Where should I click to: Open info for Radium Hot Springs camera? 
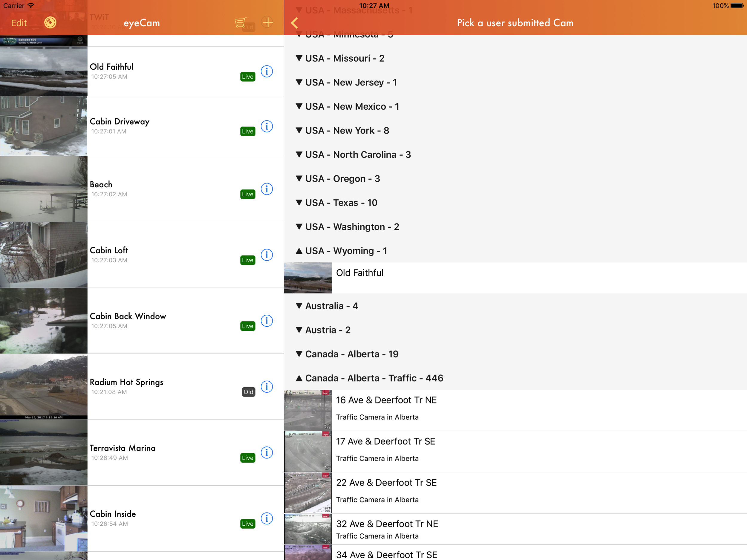coord(267,386)
